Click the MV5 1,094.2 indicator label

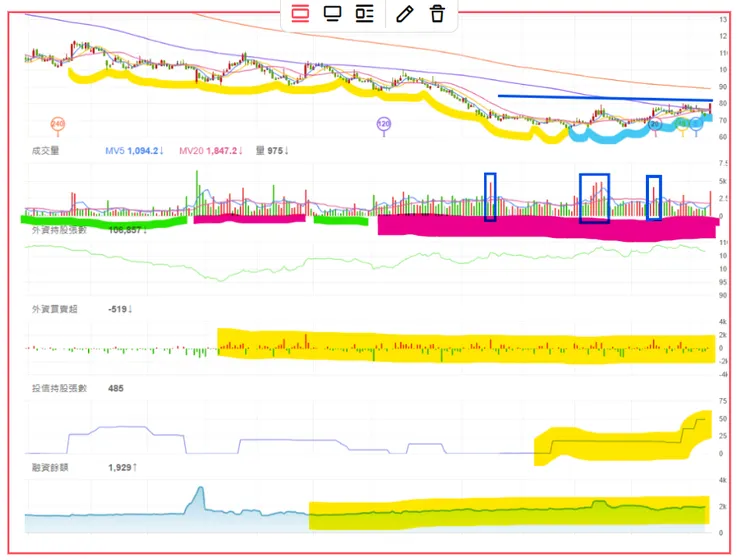[134, 151]
